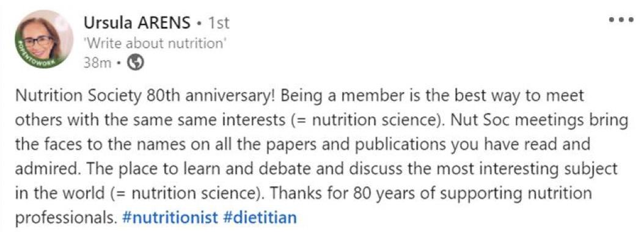Image resolution: width=644 pixels, height=232 pixels.
Task: Open Ursula ARENS profile picture
Action: (x=44, y=40)
